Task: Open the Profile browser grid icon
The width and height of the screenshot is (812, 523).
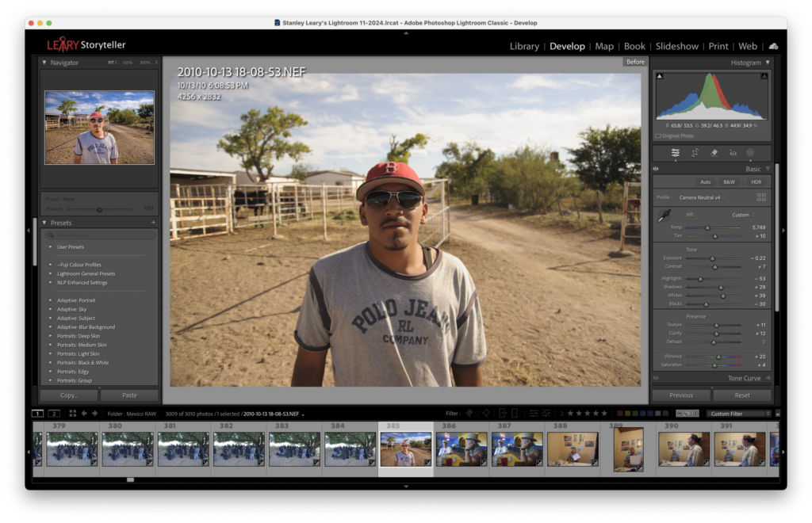Action: [x=761, y=197]
